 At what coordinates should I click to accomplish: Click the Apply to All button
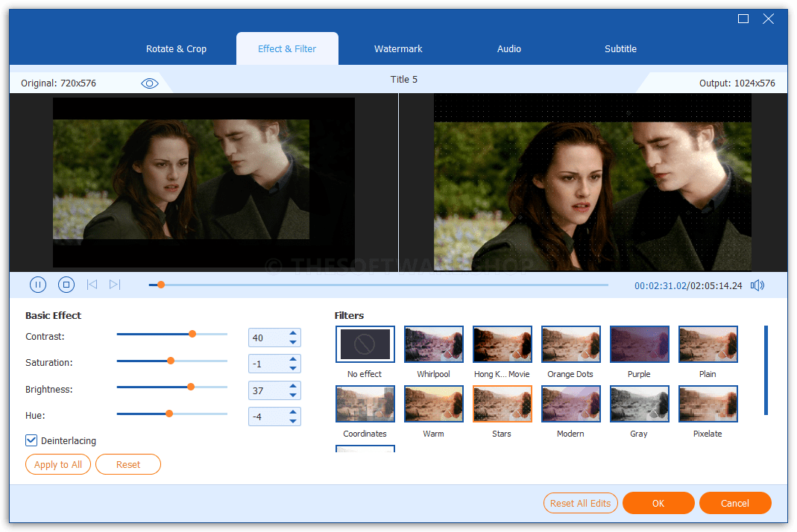[x=58, y=464]
